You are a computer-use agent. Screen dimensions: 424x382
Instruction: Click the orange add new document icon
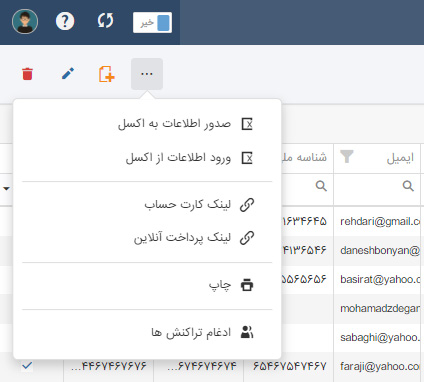(107, 74)
